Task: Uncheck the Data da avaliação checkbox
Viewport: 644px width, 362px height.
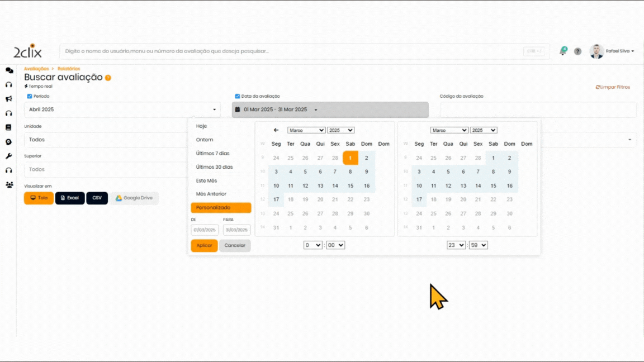Action: tap(238, 96)
